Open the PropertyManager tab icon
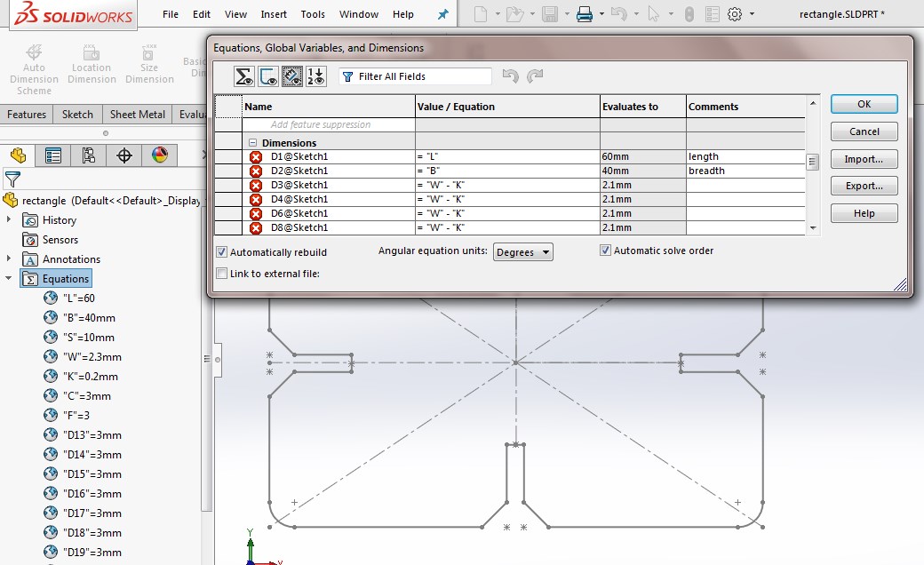Screen dimensions: 924x565 [x=53, y=155]
